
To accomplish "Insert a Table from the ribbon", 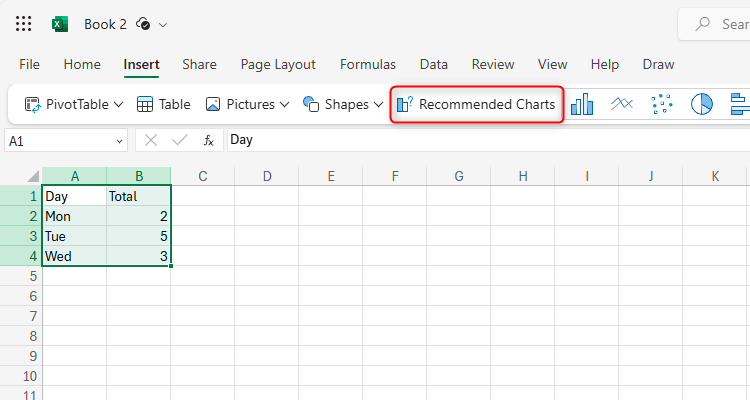I will coord(163,104).
